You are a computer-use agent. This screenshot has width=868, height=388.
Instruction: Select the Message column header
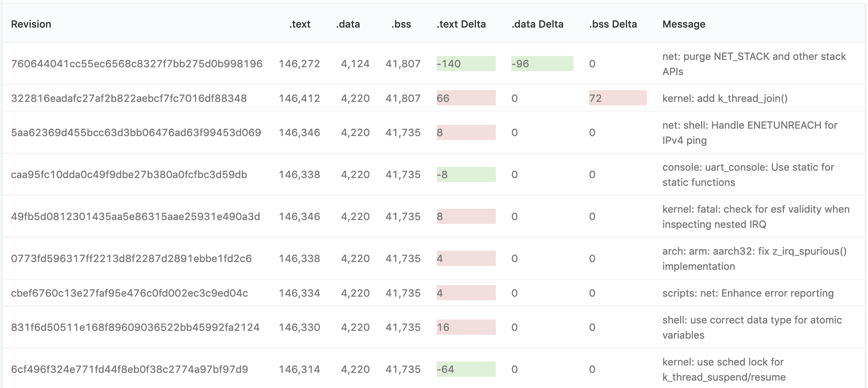point(684,24)
